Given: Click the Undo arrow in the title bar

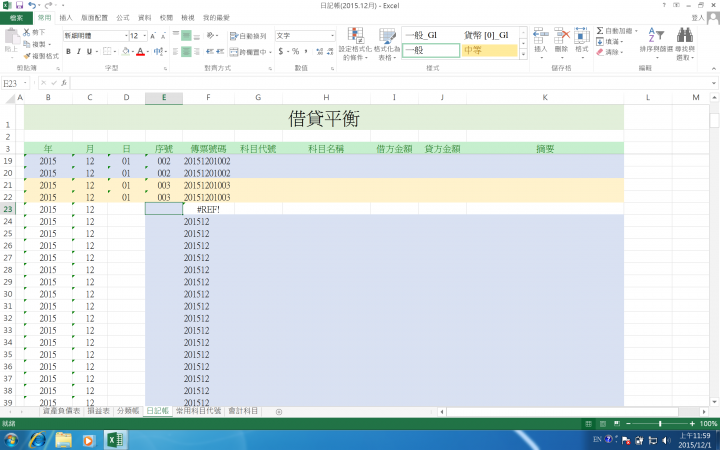Looking at the screenshot, I should point(32,6).
